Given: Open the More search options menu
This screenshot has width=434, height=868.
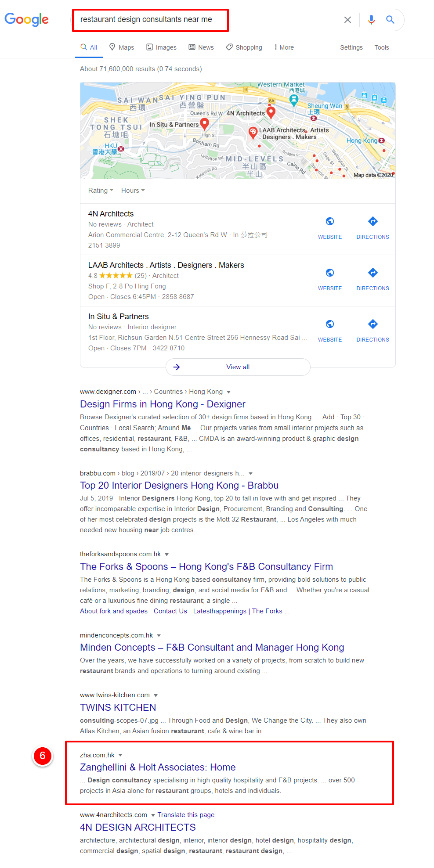Looking at the screenshot, I should pos(284,47).
